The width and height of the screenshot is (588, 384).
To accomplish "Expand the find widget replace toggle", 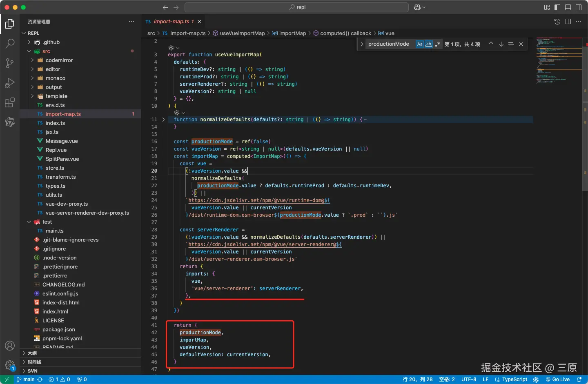I will [x=362, y=44].
